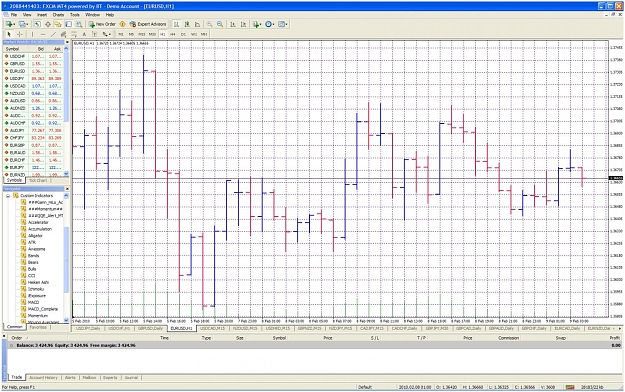The height and width of the screenshot is (392, 625).
Task: Open Account History terminal tab
Action: pyautogui.click(x=43, y=377)
